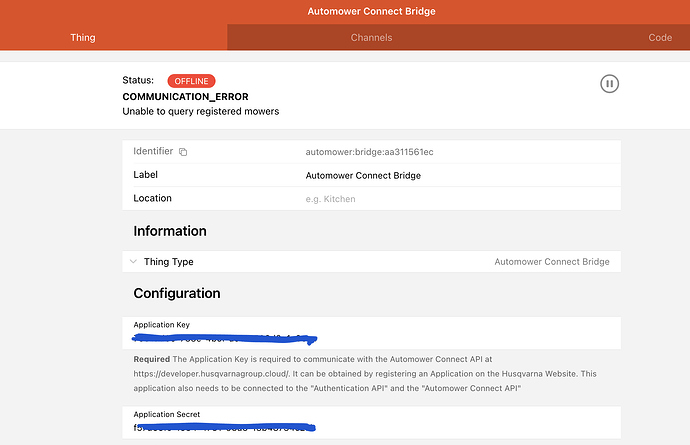Open the Channels tab

pyautogui.click(x=371, y=38)
